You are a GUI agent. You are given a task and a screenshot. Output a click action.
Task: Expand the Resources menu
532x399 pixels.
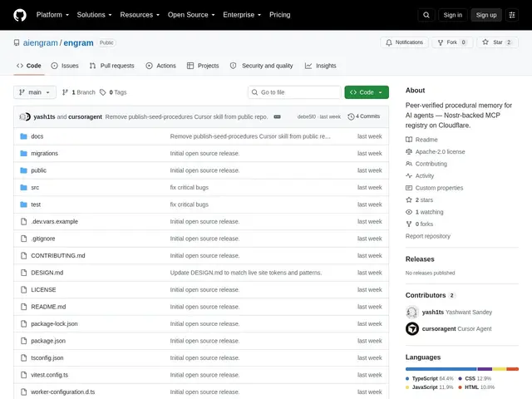(140, 15)
